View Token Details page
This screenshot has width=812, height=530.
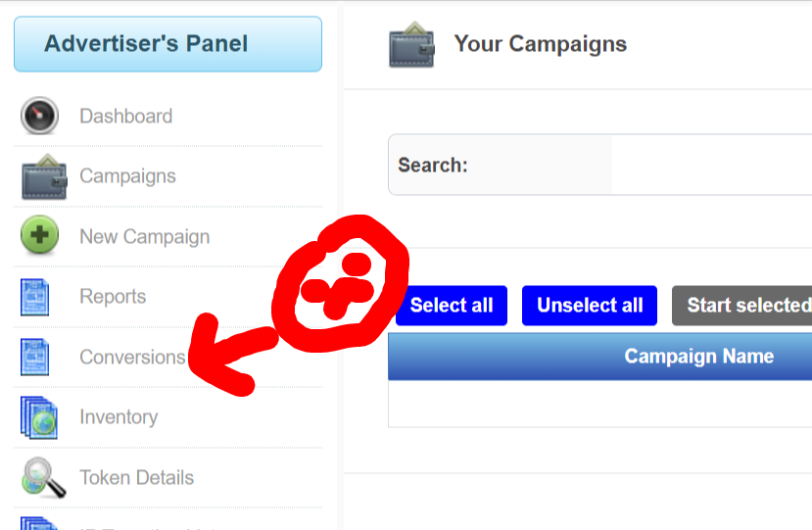pos(136,477)
